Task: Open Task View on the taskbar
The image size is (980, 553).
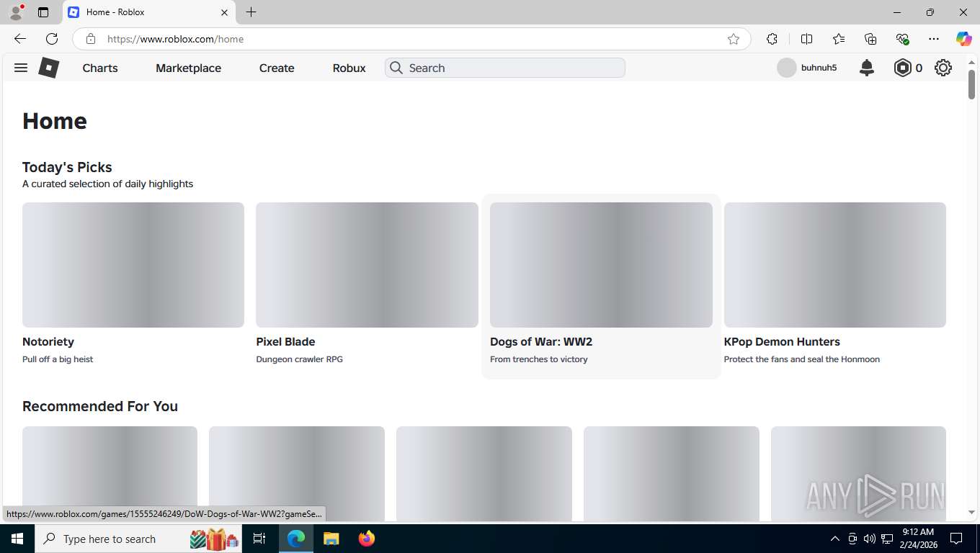Action: (259, 539)
